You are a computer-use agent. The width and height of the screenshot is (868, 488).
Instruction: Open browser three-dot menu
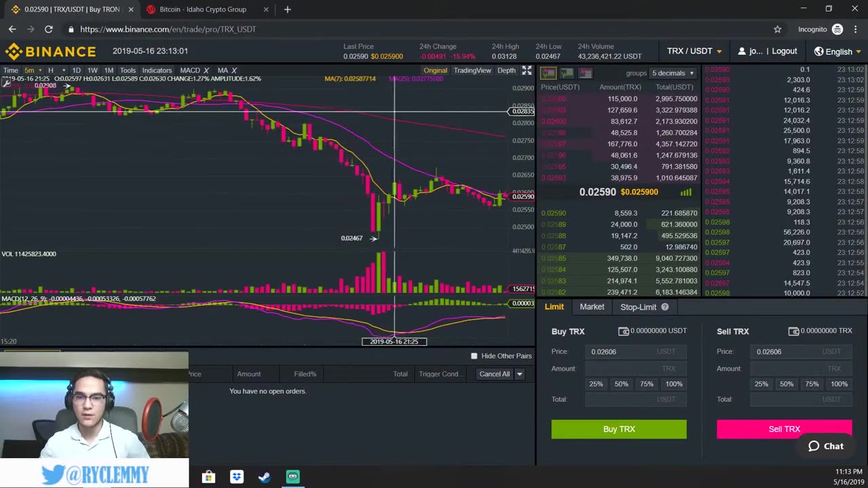coord(856,29)
